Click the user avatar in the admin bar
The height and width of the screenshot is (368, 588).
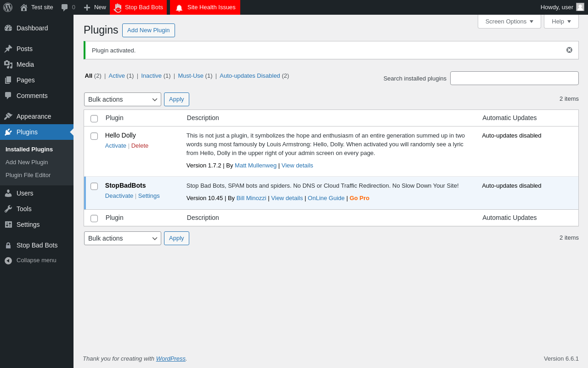[x=580, y=7]
